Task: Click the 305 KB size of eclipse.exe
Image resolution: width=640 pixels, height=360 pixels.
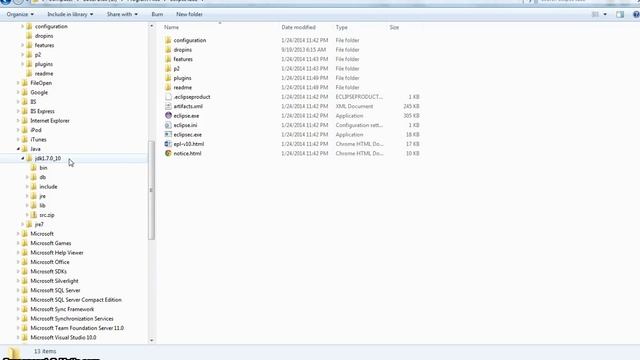Action: tap(411, 116)
